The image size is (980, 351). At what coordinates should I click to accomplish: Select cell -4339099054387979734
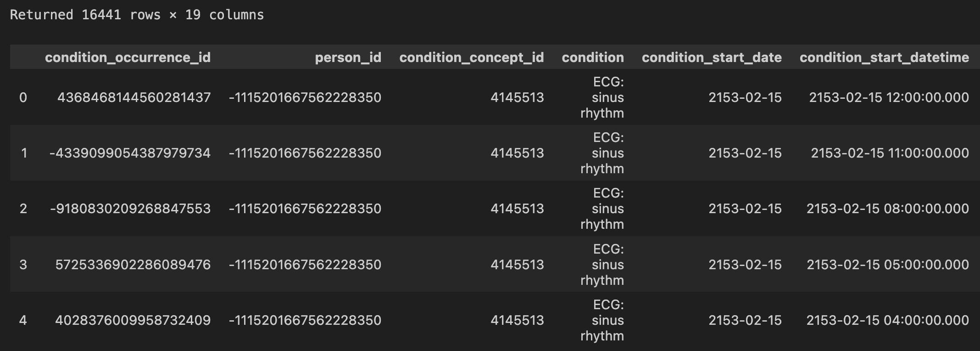(130, 153)
